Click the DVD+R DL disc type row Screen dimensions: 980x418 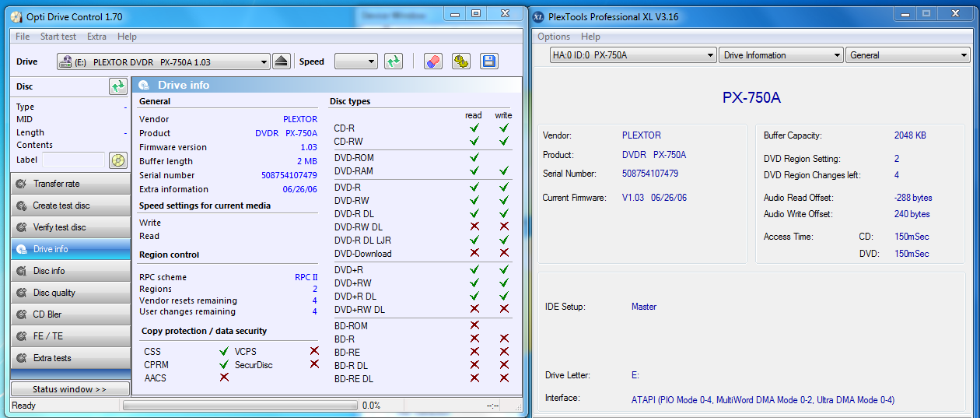422,297
